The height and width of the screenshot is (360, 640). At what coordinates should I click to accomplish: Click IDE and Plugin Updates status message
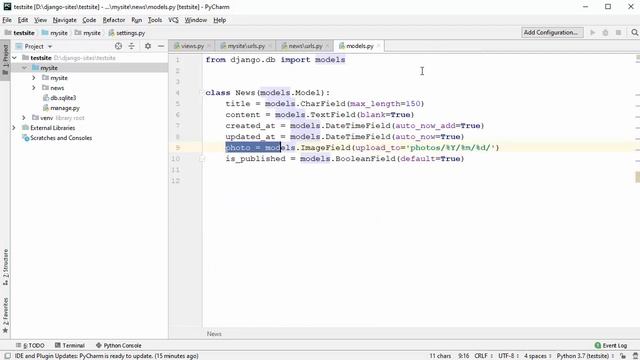tap(107, 356)
